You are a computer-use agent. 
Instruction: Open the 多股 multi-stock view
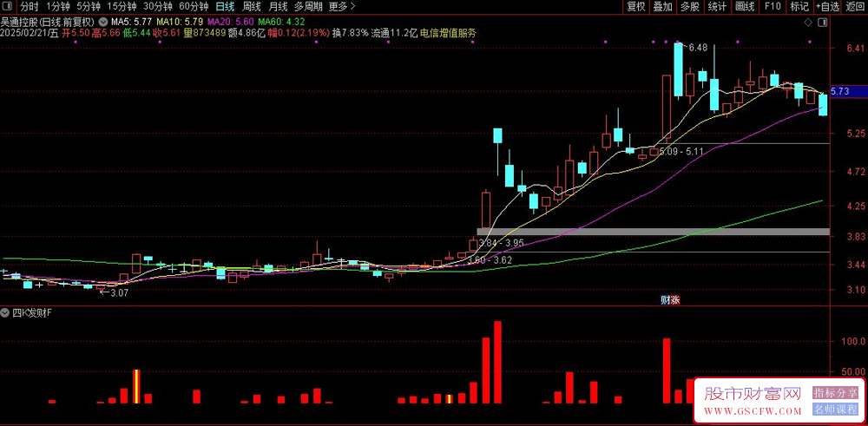pos(690,7)
